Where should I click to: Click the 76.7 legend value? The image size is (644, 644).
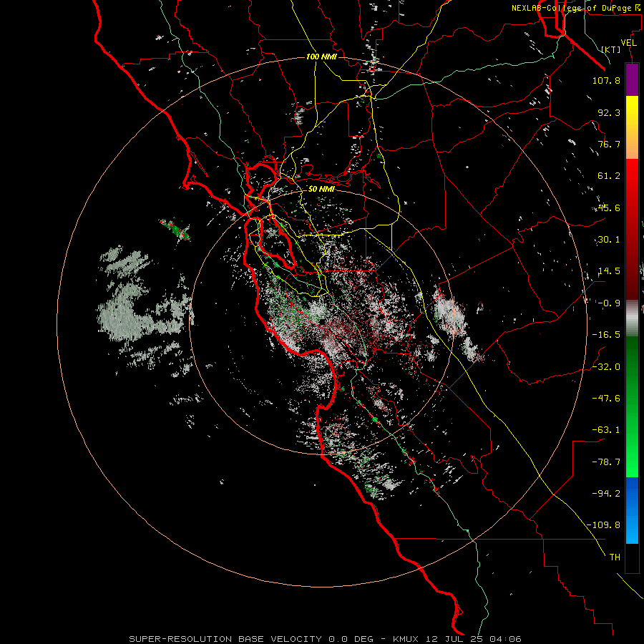coord(609,144)
